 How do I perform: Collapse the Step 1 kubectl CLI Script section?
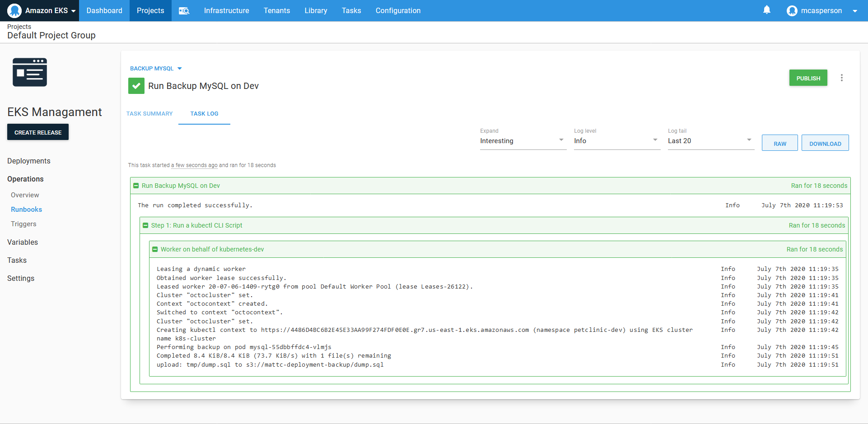click(145, 225)
